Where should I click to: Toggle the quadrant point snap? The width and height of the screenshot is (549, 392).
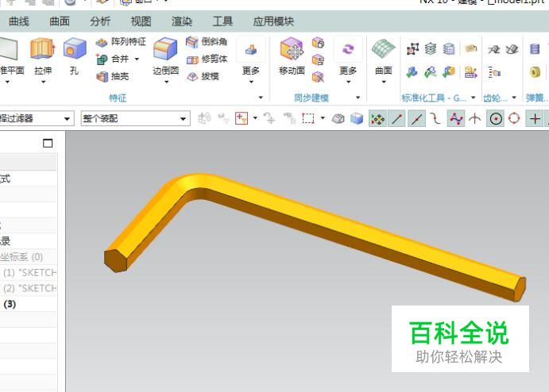coord(514,119)
